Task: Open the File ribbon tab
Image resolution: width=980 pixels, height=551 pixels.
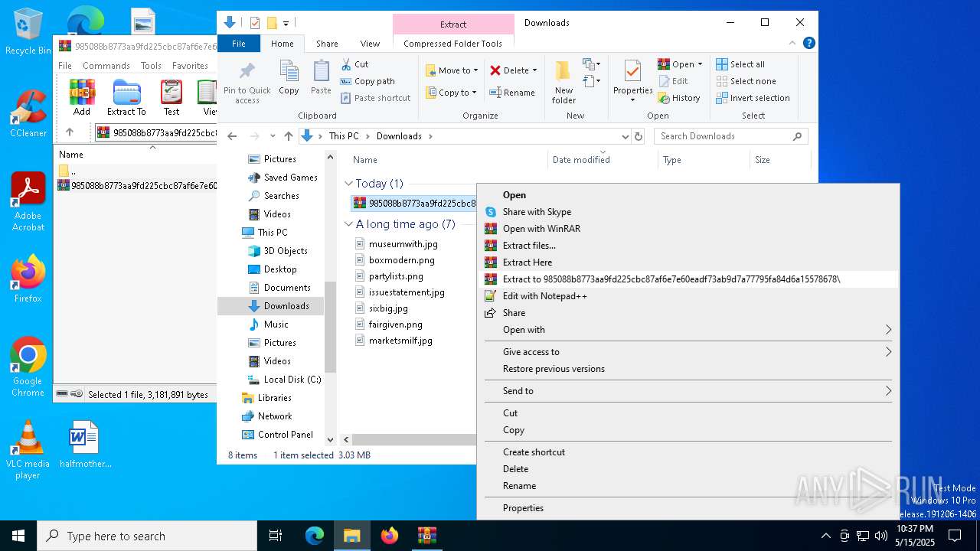Action: click(239, 44)
